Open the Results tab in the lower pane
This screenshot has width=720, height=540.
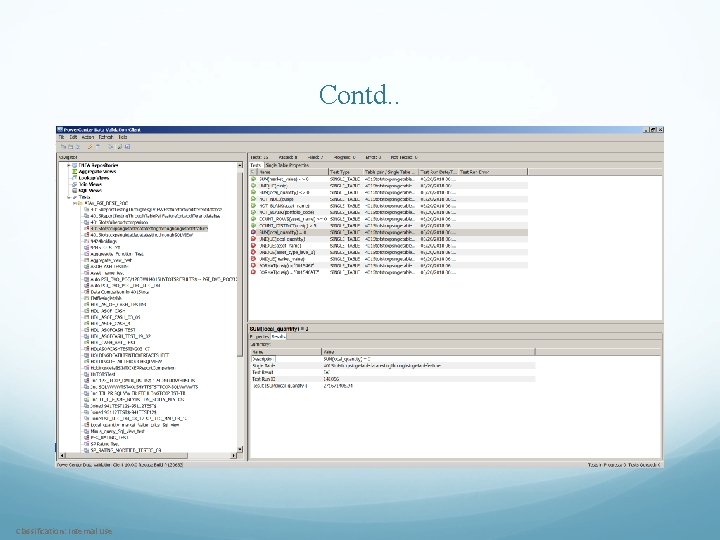(x=278, y=337)
